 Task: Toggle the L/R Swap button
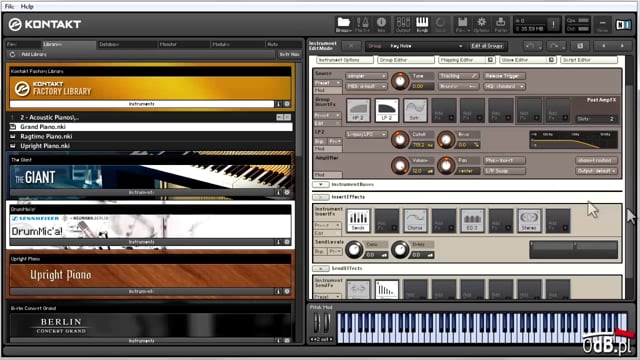(x=504, y=171)
